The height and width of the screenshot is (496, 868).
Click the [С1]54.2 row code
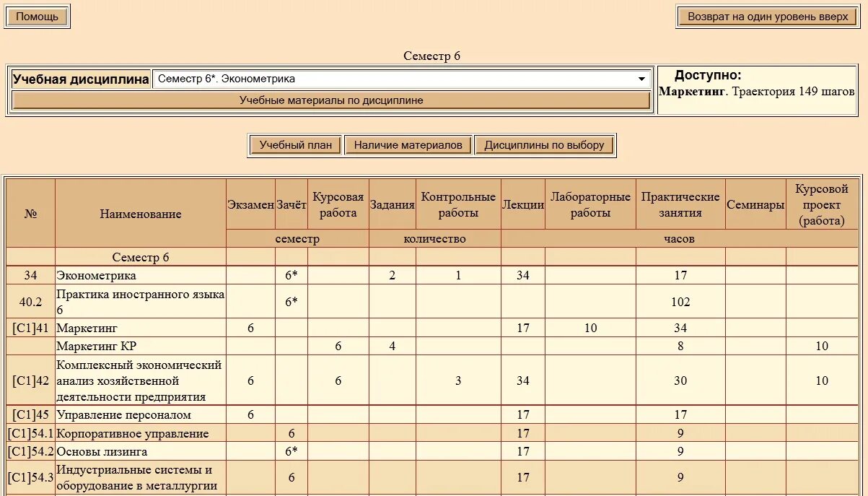[x=30, y=451]
